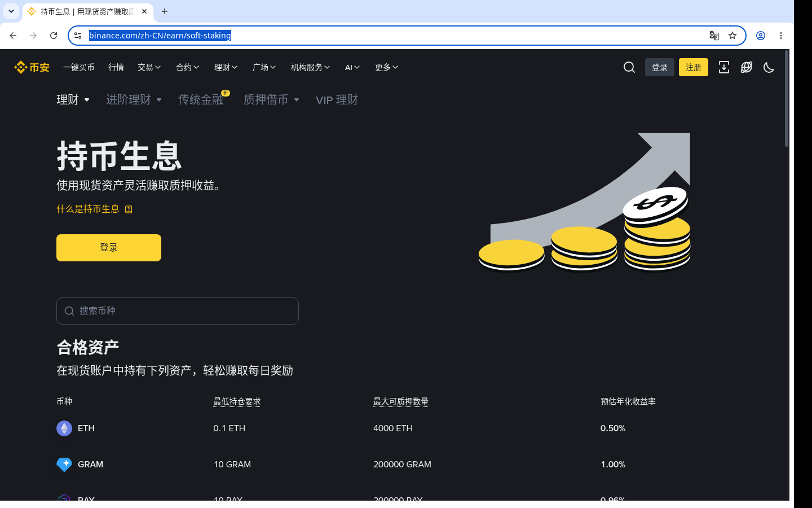Expand the 更多 dropdown menu
Viewport: 812px width, 508px height.
click(x=387, y=67)
